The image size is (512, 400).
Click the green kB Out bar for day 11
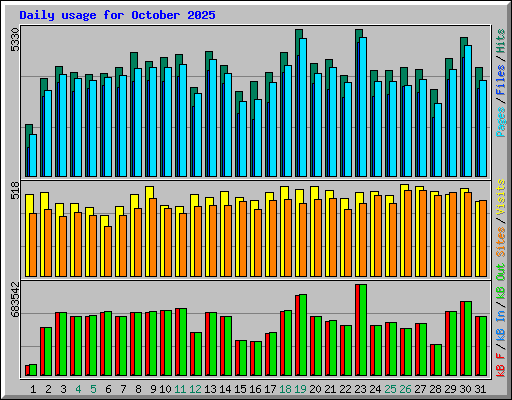coord(183,342)
